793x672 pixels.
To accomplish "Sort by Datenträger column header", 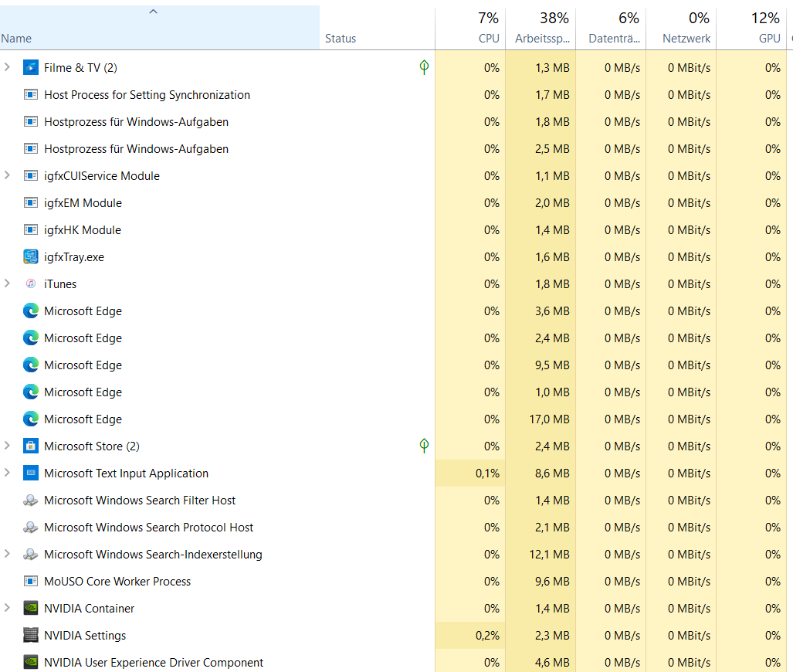I will 611,27.
